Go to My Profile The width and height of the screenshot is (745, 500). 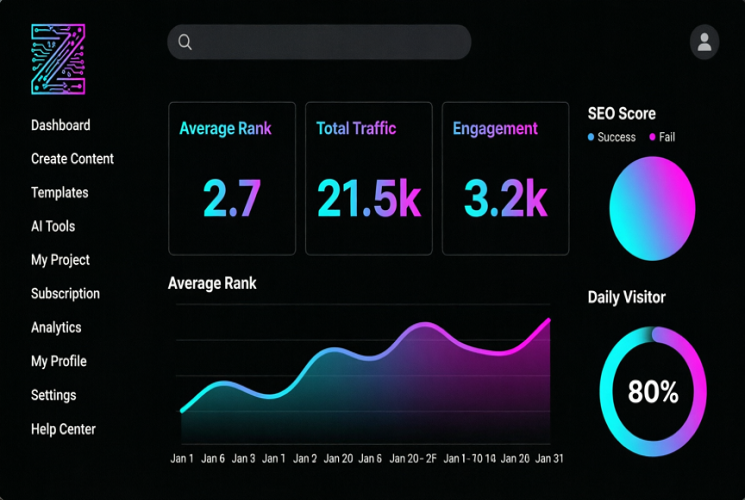[x=58, y=361]
